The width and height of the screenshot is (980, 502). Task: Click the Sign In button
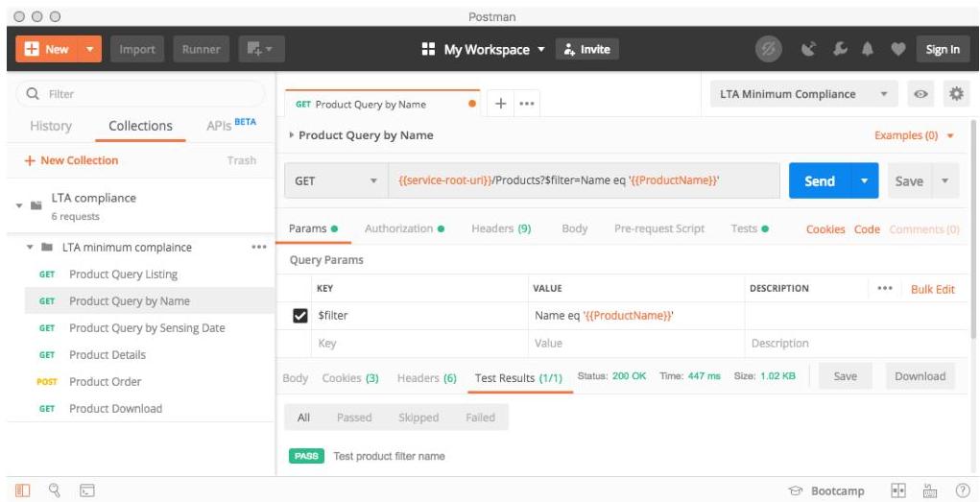943,49
